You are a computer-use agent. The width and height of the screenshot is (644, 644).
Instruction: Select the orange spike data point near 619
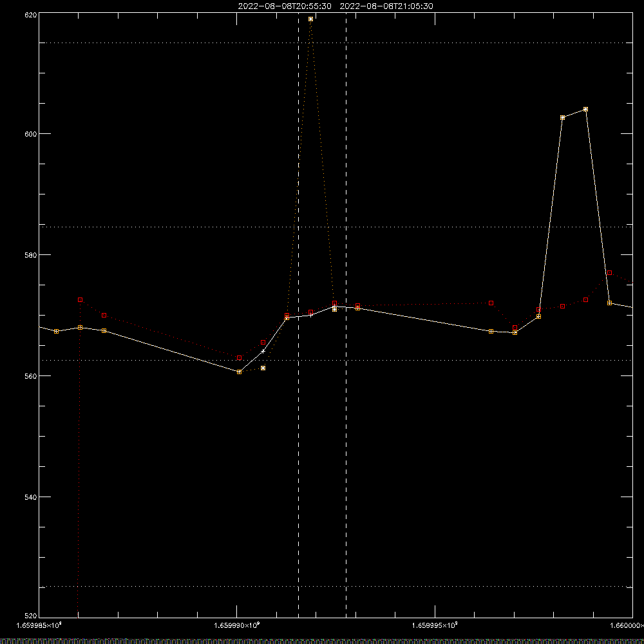point(310,19)
